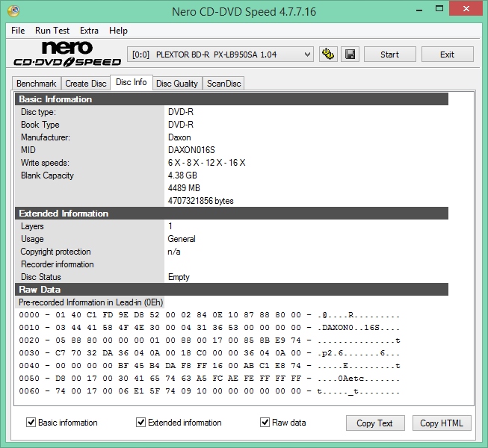The image size is (488, 448).
Task: Go to the Disc Quality tab
Action: pyautogui.click(x=176, y=84)
